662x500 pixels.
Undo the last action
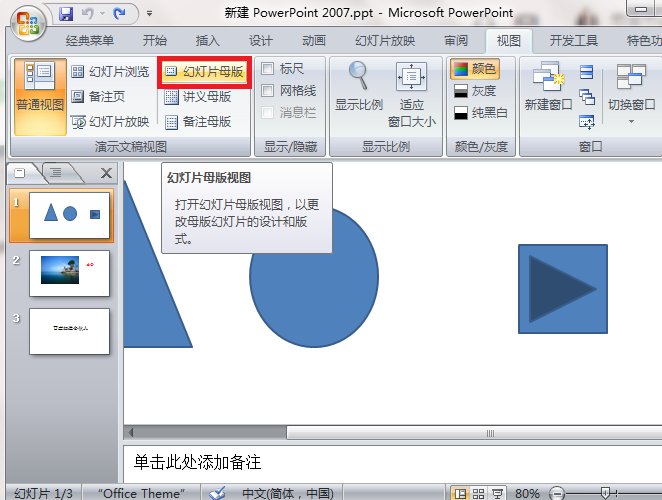pyautogui.click(x=88, y=14)
